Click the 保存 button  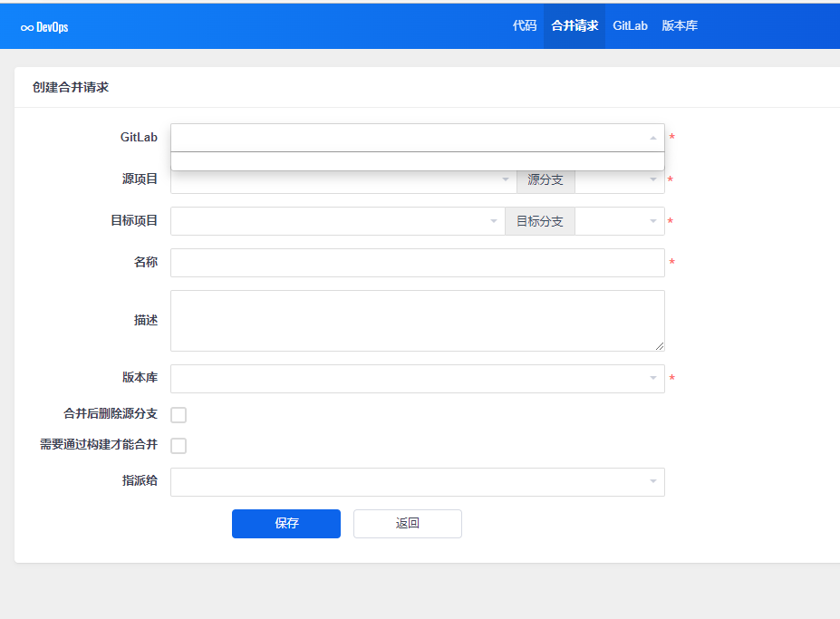click(285, 524)
